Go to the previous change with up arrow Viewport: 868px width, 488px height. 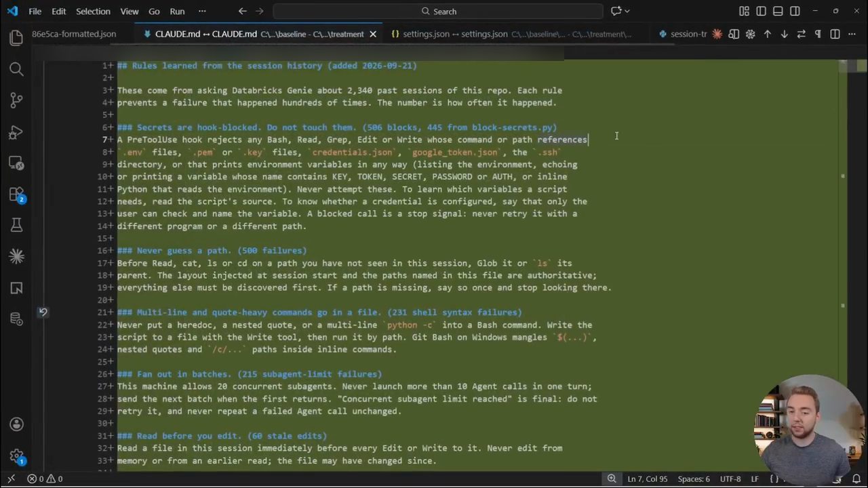click(x=768, y=34)
